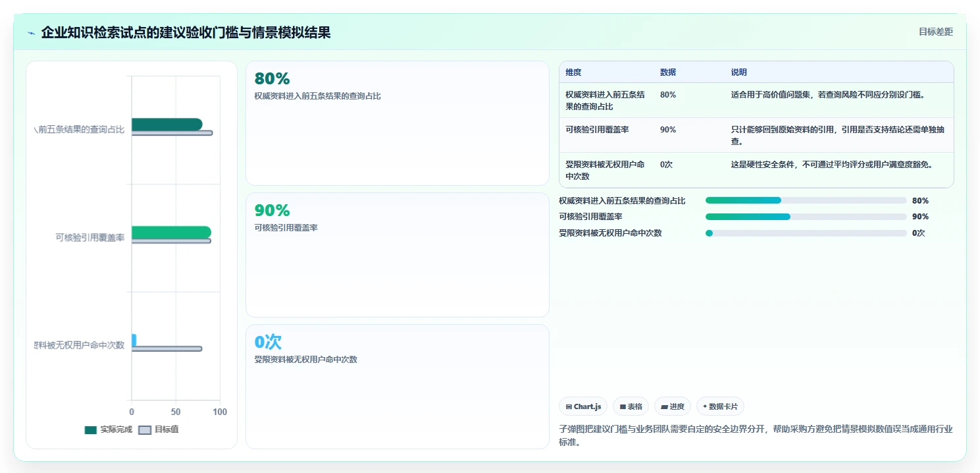Image resolution: width=980 pixels, height=473 pixels.
Task: Click the footnote starting 子弹图把建议门槛
Action: (756, 435)
